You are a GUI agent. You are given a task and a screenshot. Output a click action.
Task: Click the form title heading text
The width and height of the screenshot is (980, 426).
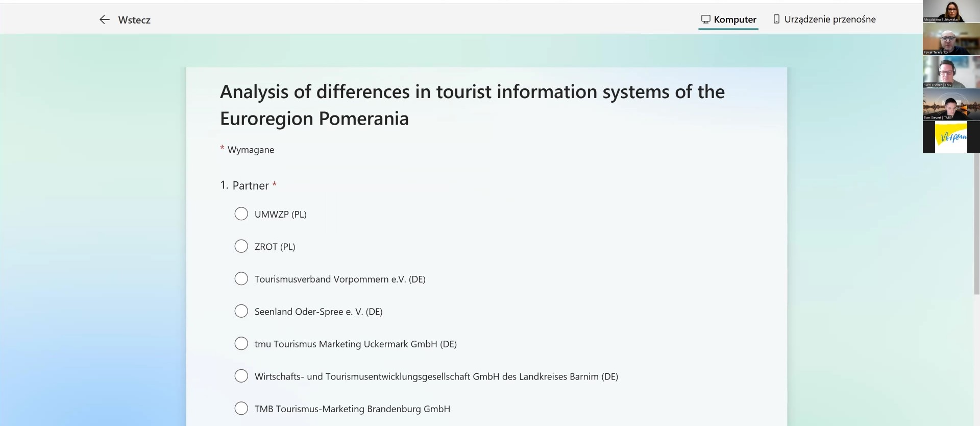point(472,105)
